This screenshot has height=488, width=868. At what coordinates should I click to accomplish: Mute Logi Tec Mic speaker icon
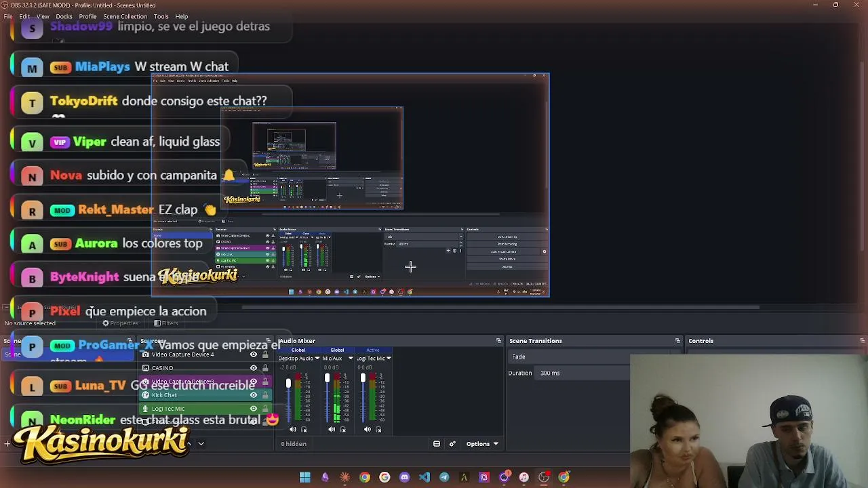click(x=368, y=429)
